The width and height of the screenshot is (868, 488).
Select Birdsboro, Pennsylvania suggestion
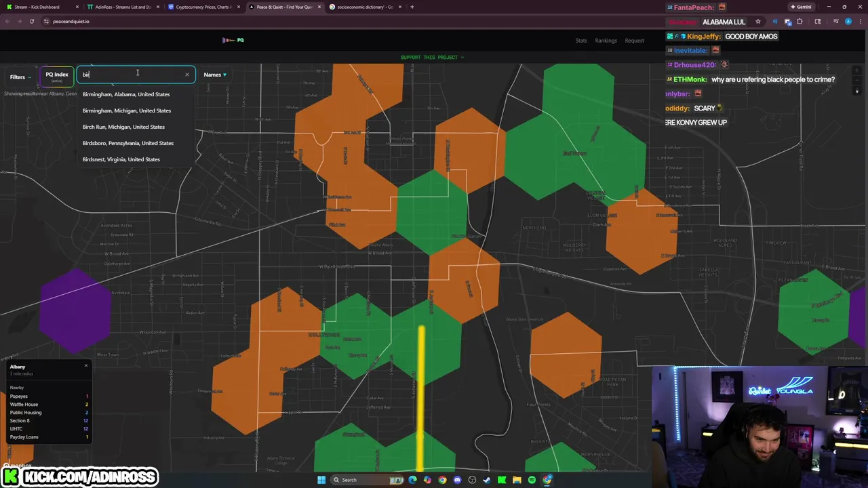click(x=136, y=143)
